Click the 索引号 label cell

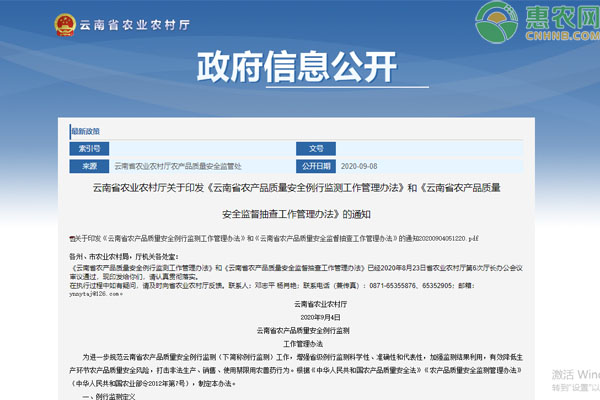(89, 149)
